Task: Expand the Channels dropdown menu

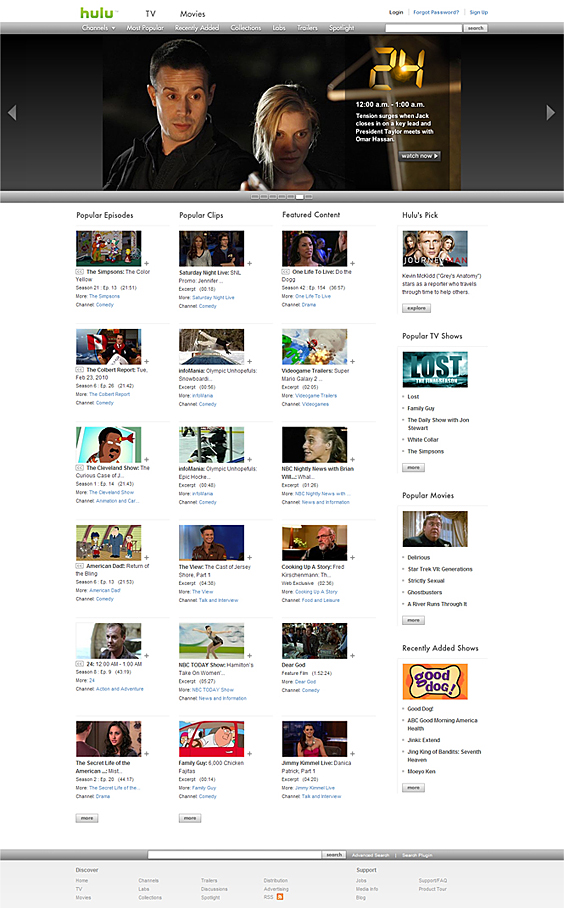Action: point(98,28)
